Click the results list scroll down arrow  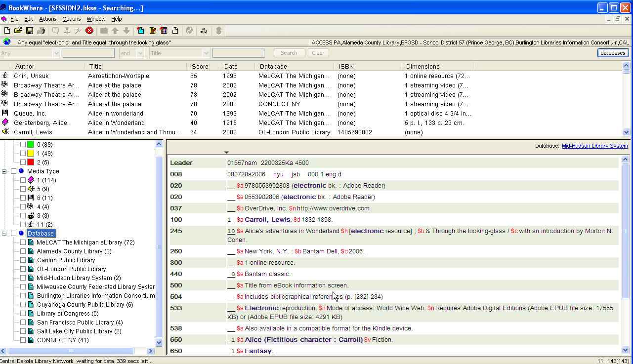tap(627, 132)
